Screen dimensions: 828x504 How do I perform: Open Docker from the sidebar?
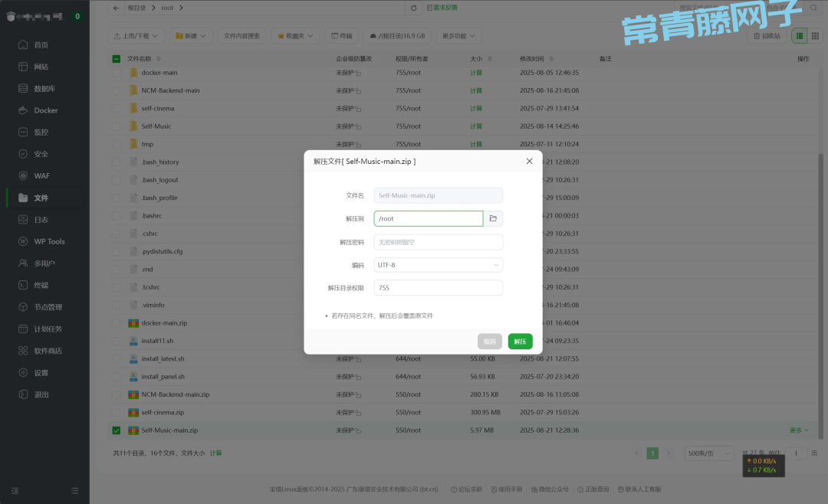point(45,110)
